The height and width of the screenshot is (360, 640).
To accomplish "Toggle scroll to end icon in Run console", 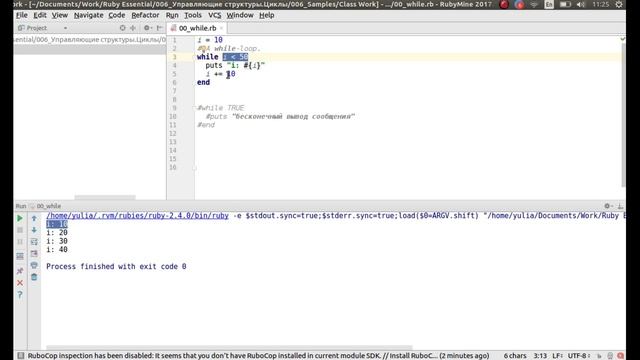I will (x=34, y=253).
